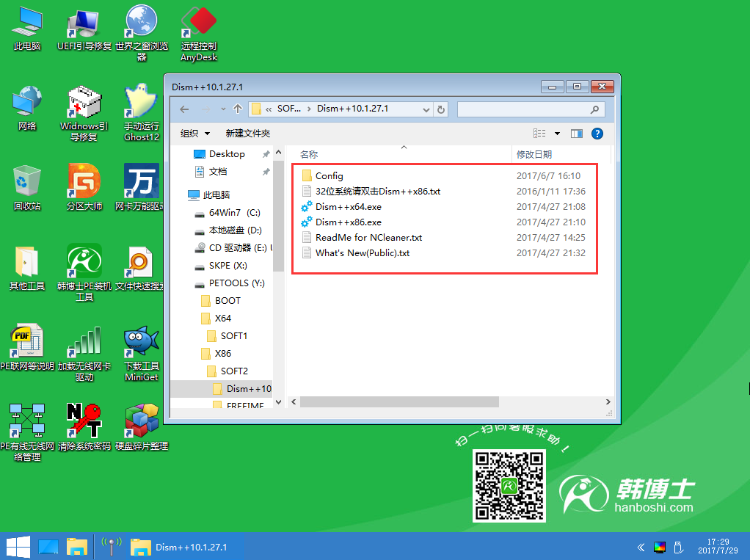This screenshot has width=750, height=560.
Task: Select the Config folder
Action: point(329,176)
